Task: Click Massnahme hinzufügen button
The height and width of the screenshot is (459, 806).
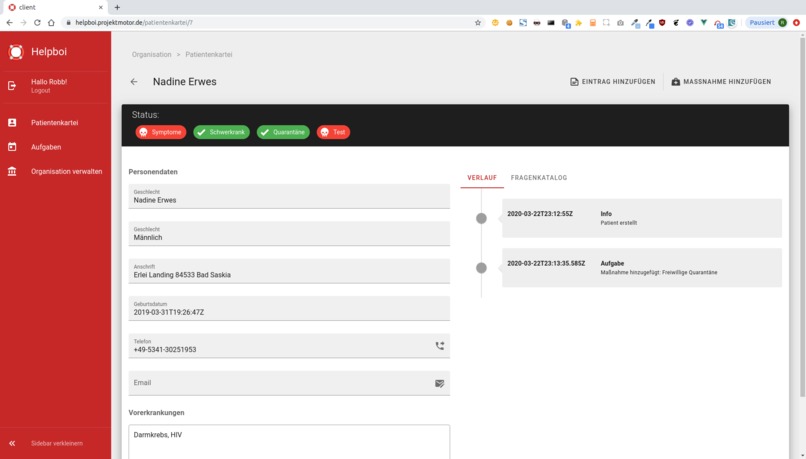Action: (721, 82)
